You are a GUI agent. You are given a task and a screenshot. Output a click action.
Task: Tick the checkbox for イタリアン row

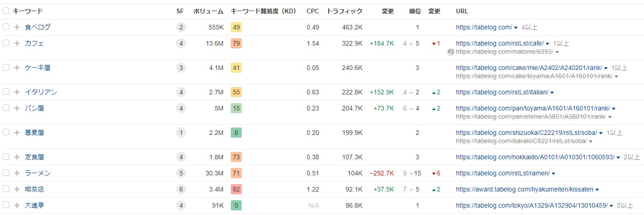(x=6, y=92)
